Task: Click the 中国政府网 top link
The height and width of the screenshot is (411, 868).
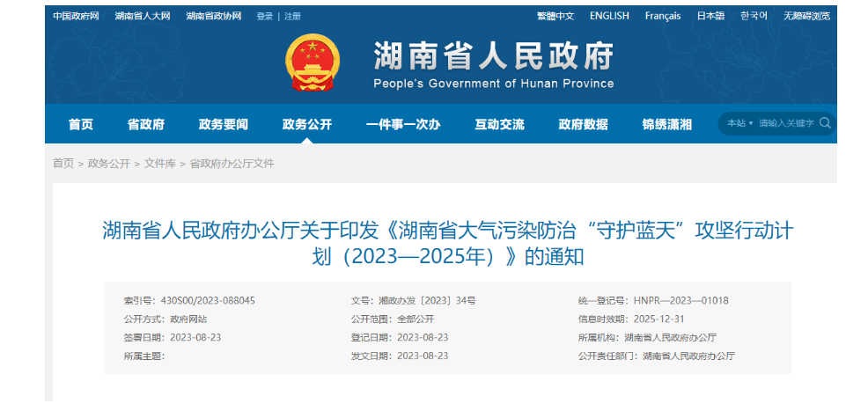Action: pos(75,16)
